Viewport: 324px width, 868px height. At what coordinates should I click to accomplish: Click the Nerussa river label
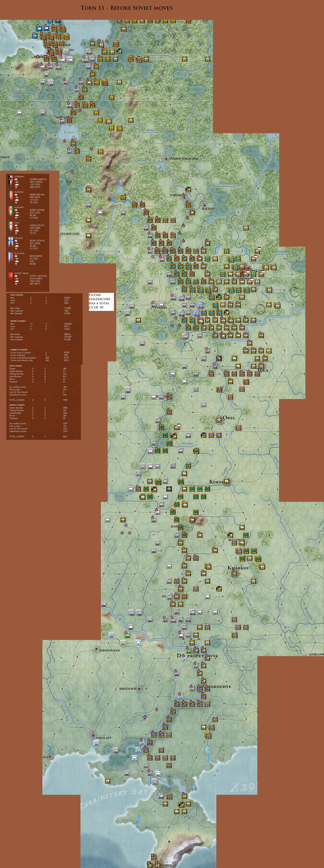click(187, 443)
